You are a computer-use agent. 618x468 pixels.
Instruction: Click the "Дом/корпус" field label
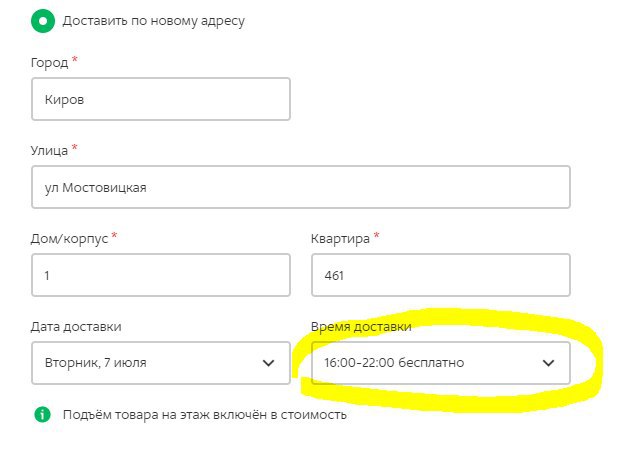69,238
